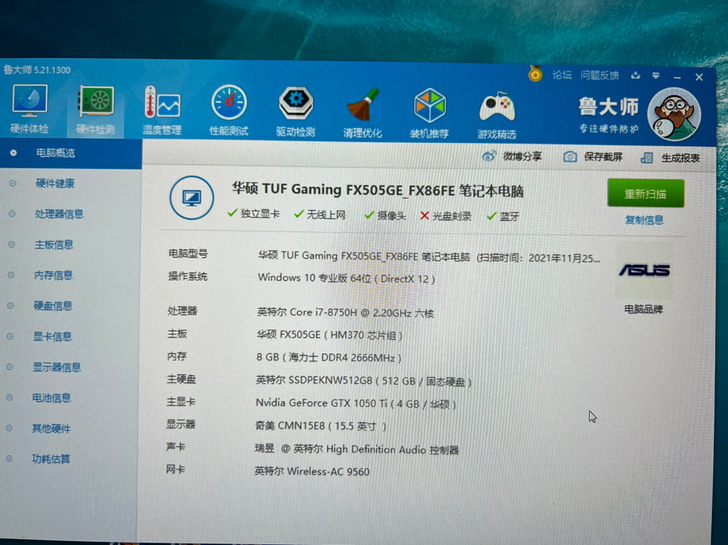Click the gold medal icon
The height and width of the screenshot is (545, 728).
(535, 74)
